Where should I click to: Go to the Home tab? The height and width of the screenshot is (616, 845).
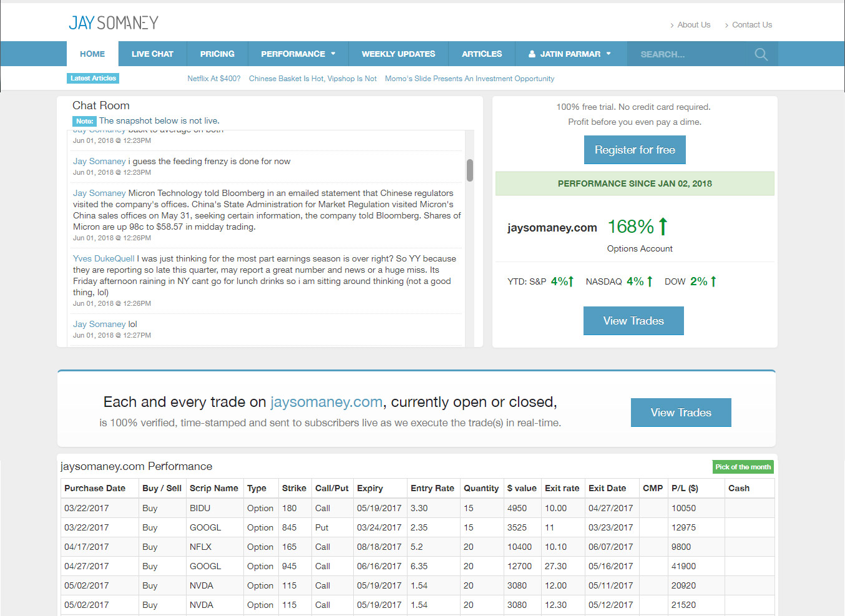(92, 54)
